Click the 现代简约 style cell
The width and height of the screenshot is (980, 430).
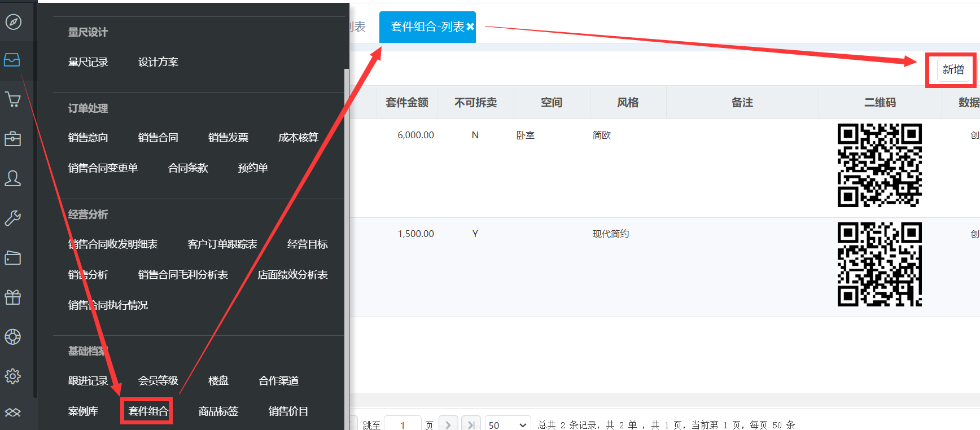click(611, 234)
